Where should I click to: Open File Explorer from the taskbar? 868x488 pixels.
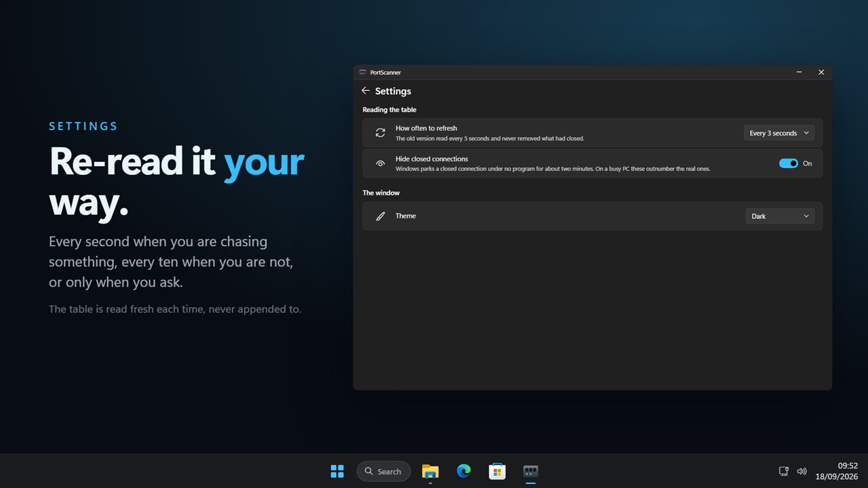click(430, 471)
